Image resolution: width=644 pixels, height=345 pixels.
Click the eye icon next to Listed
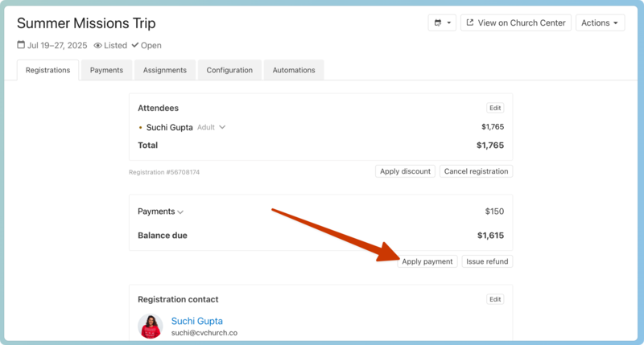click(x=98, y=46)
